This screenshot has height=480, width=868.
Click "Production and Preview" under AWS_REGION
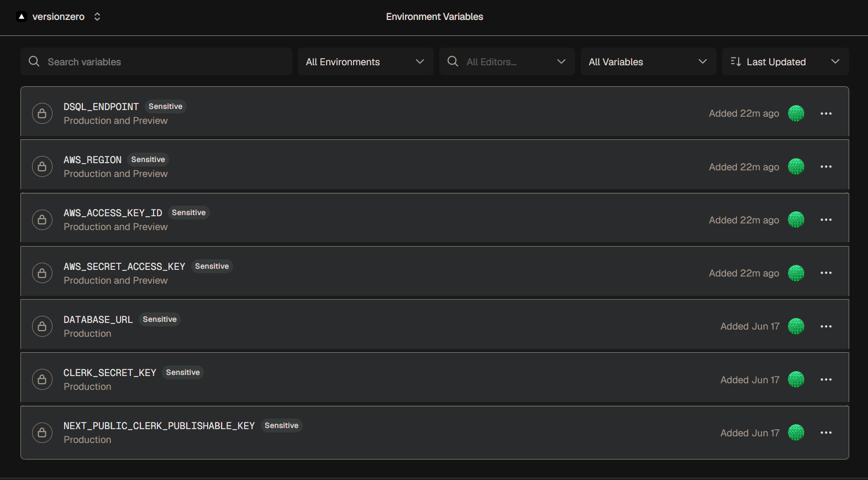[x=115, y=174]
